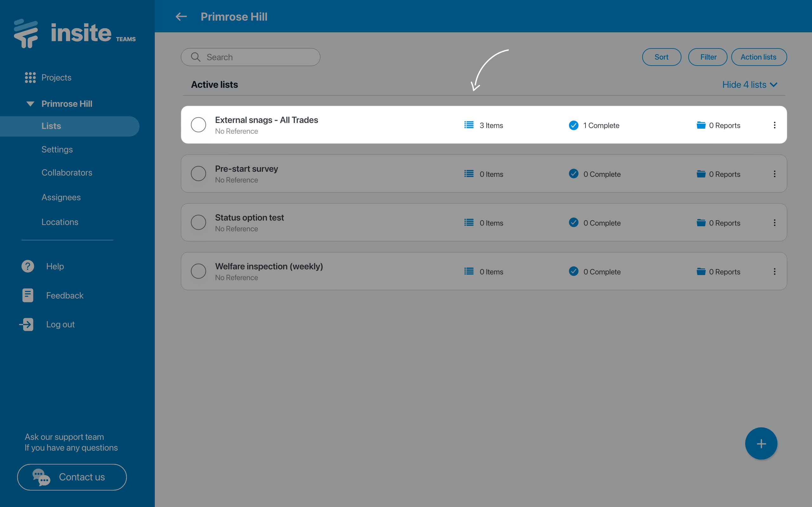
Task: Open three-dot menu for Welfare inspection list
Action: tap(775, 272)
